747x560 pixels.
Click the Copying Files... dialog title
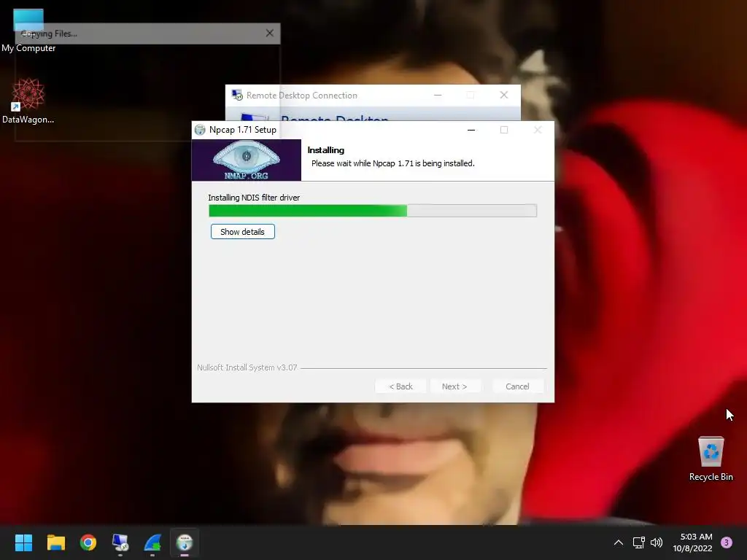point(49,34)
